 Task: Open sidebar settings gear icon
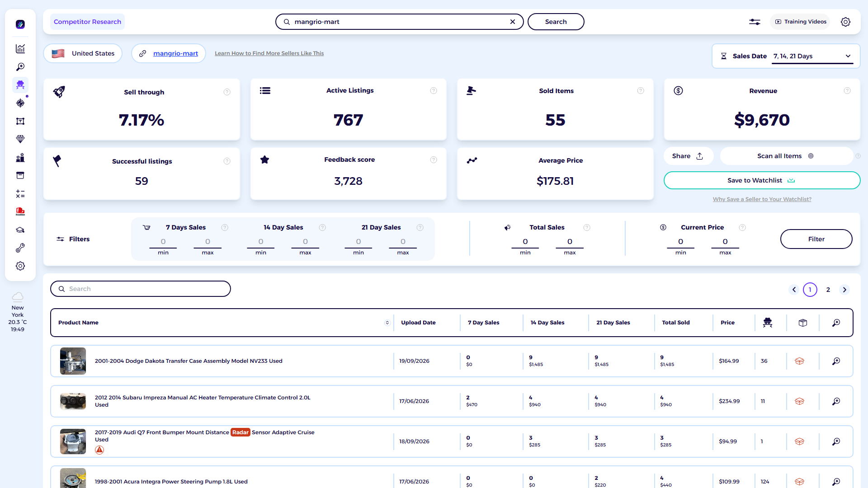click(x=20, y=266)
